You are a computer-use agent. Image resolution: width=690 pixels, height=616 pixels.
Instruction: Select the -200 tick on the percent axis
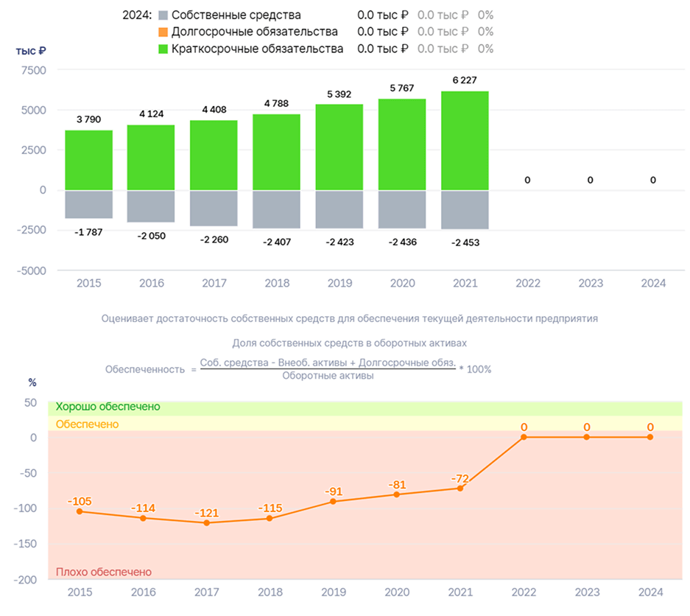click(x=25, y=579)
